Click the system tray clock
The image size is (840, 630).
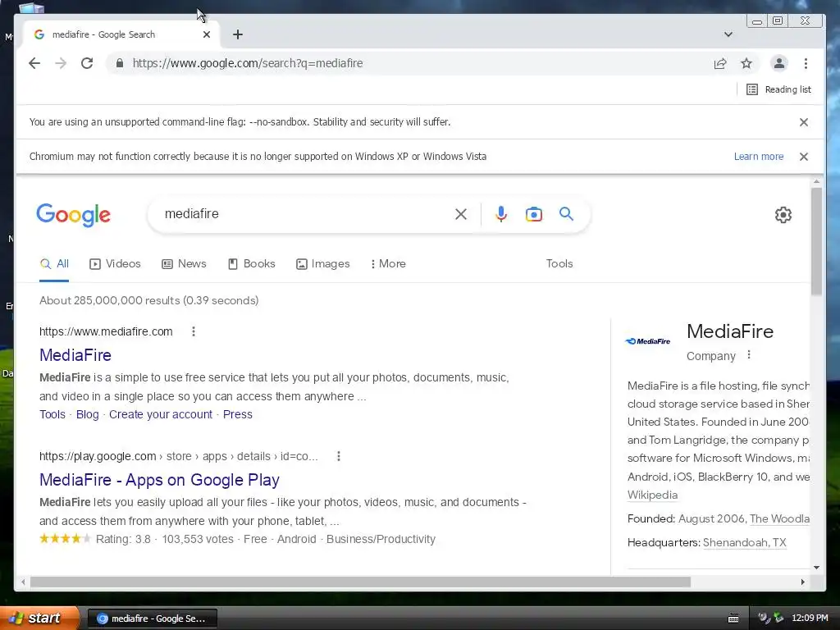click(810, 619)
